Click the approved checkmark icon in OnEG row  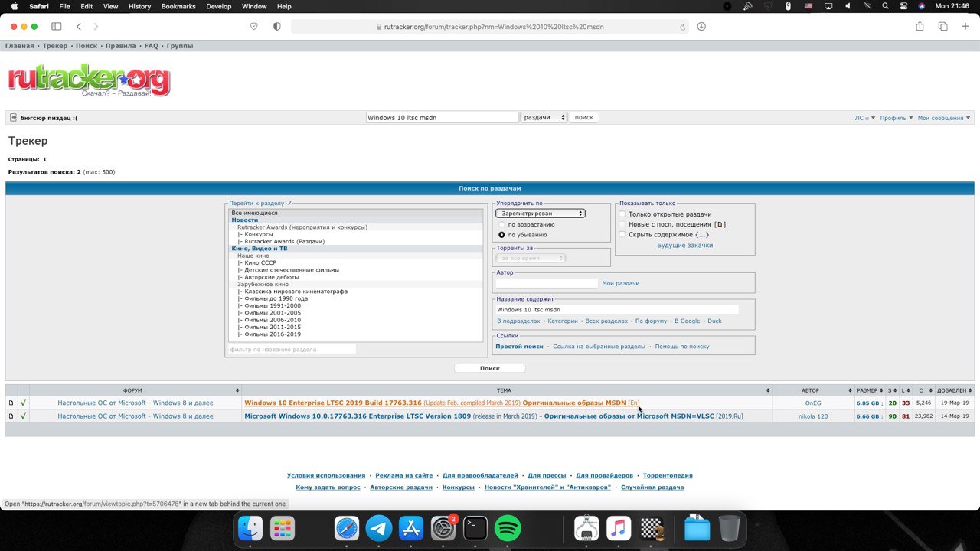click(x=23, y=403)
